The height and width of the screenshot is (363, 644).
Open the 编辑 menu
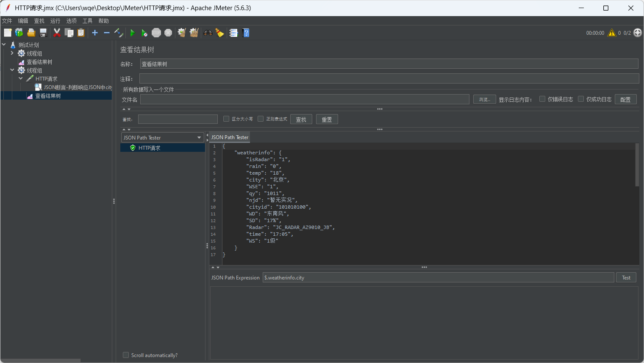coord(23,21)
